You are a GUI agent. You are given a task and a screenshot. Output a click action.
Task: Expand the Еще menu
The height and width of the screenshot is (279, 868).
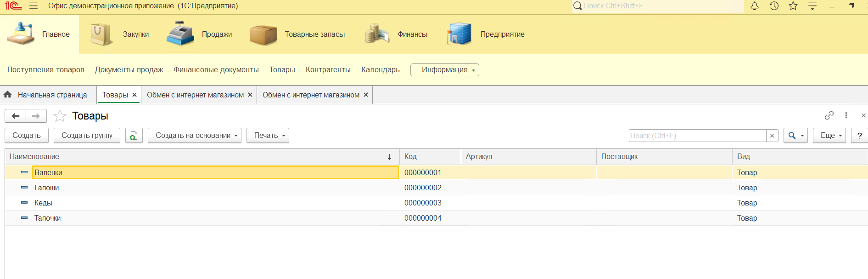pyautogui.click(x=829, y=136)
